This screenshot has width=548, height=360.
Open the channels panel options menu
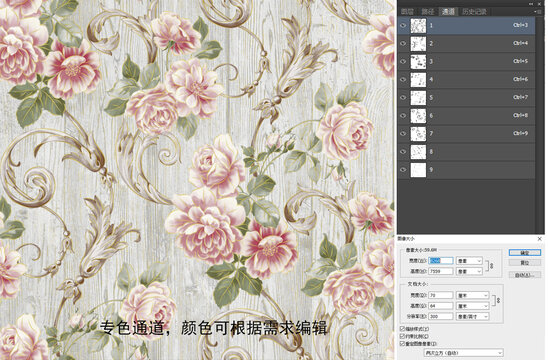click(538, 12)
